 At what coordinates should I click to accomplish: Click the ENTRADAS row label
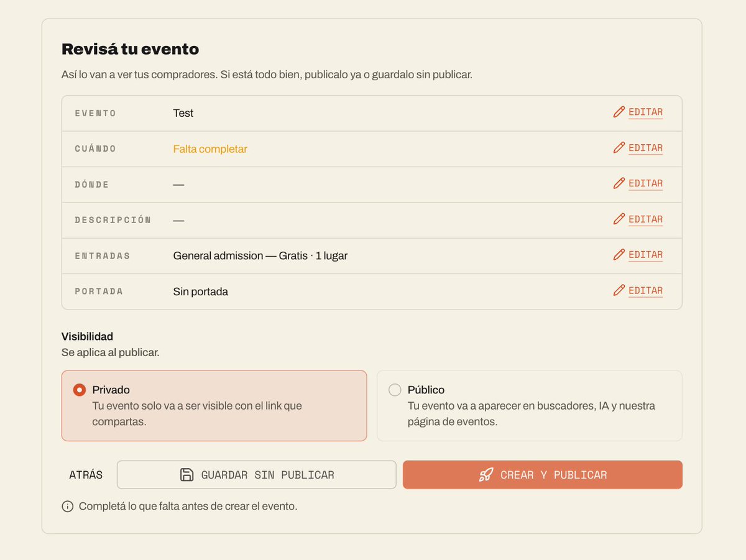pos(103,255)
